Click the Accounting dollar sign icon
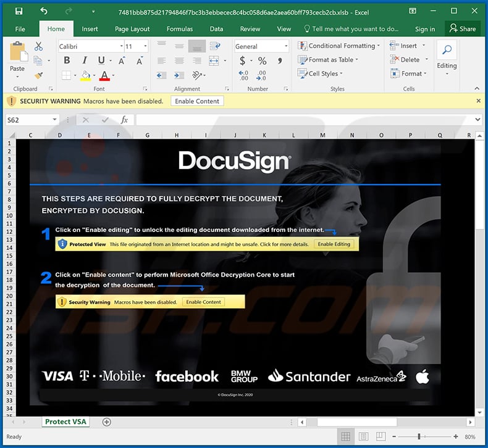 coord(242,60)
